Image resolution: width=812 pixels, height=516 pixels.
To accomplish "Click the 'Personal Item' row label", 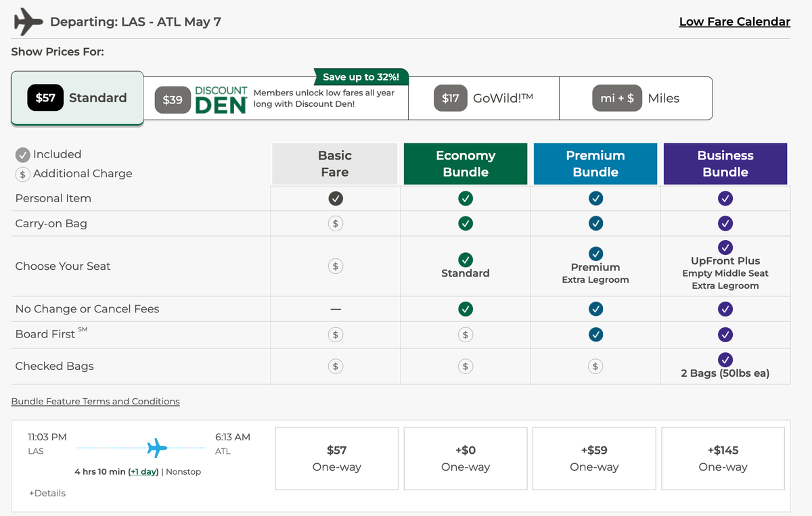I will click(53, 198).
